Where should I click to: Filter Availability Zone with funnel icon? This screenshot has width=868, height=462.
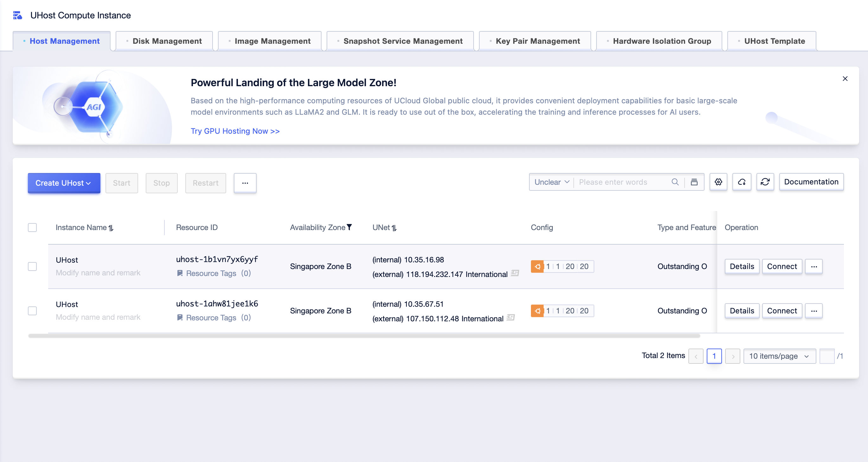point(349,227)
